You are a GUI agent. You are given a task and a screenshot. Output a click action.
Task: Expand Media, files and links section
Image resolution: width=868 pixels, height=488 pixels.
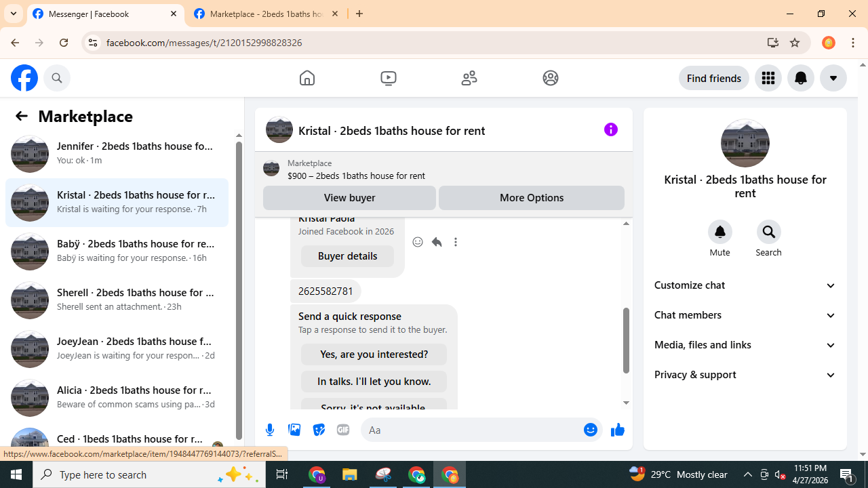745,345
